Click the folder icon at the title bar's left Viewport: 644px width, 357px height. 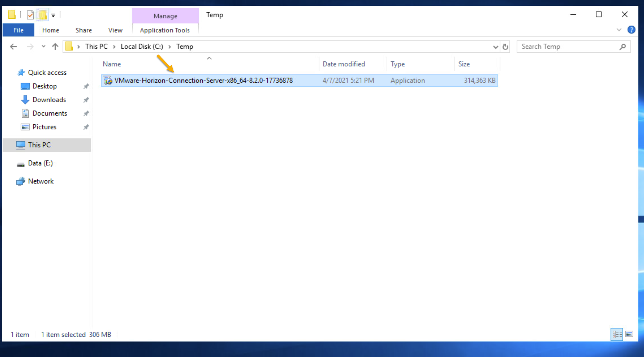click(12, 15)
